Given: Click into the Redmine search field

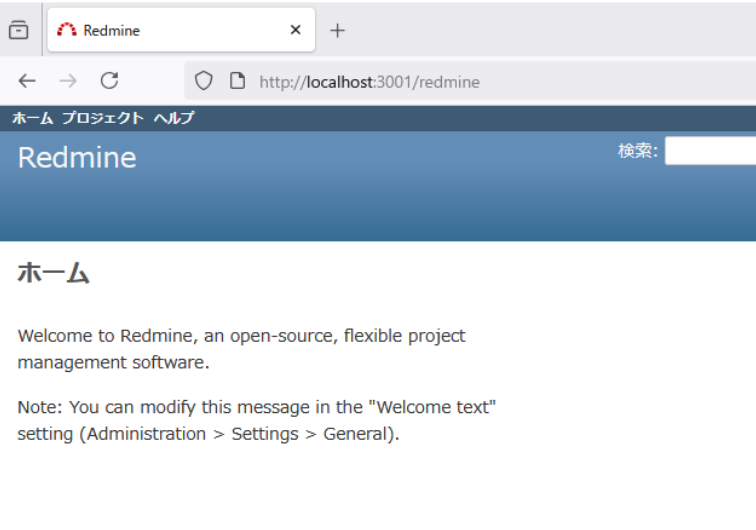Looking at the screenshot, I should [x=710, y=151].
